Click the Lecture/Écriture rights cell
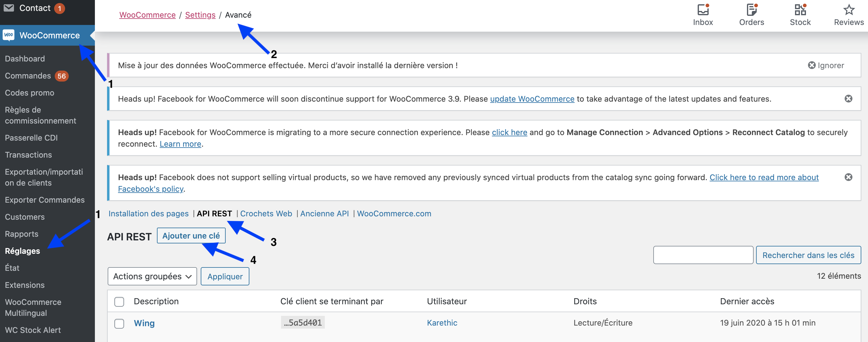This screenshot has width=868, height=342. (x=603, y=323)
